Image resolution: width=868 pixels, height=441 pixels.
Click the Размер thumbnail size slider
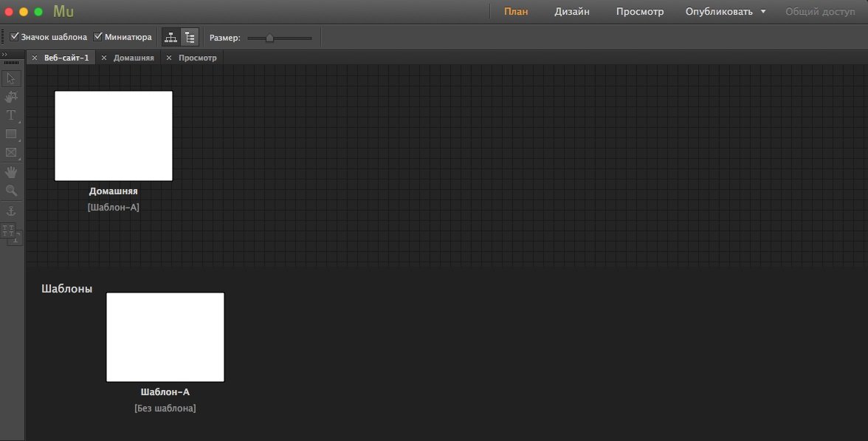(x=279, y=38)
